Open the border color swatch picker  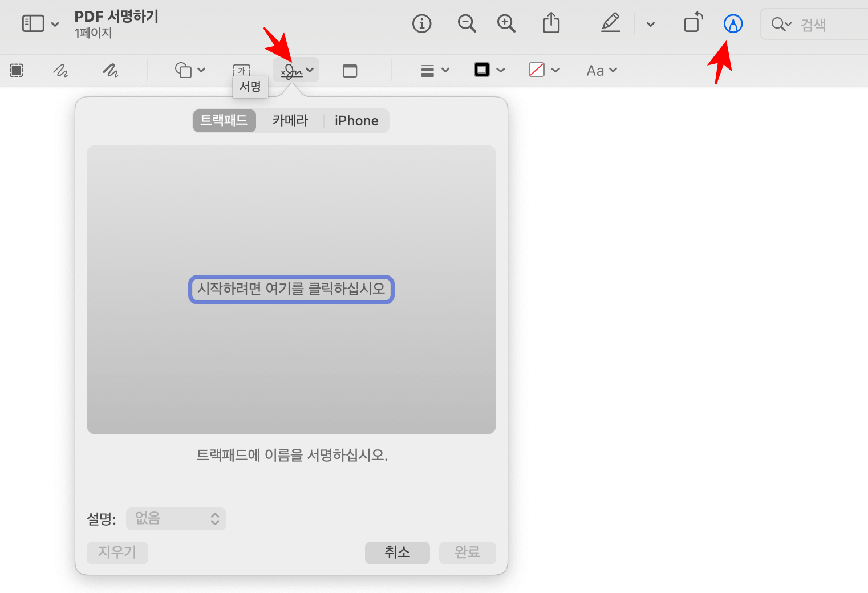(482, 69)
